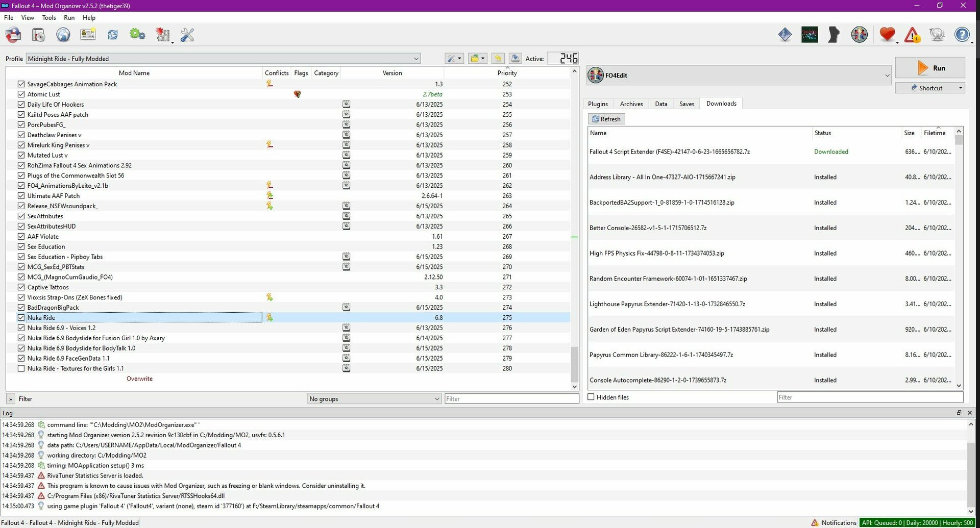Open Settings wrench and screwdriver icon
The width and height of the screenshot is (980, 528).
[187, 35]
